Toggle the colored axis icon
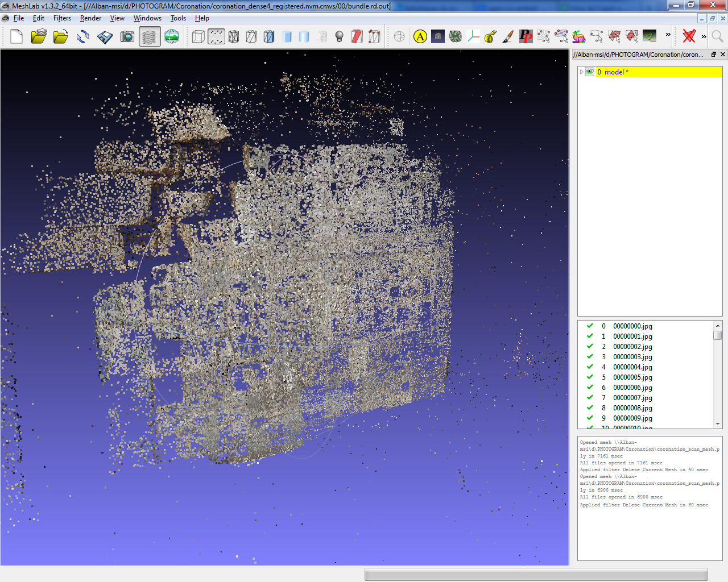728x582 pixels. 473,37
